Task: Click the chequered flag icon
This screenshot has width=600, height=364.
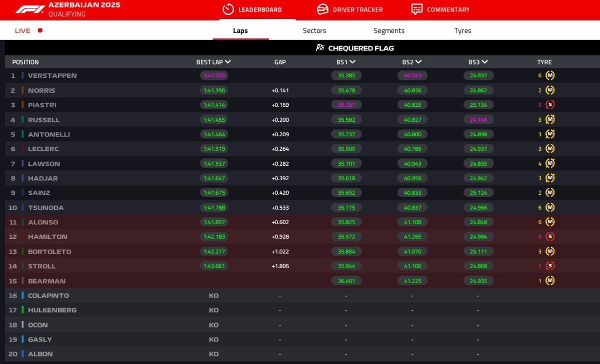Action: pyautogui.click(x=320, y=48)
